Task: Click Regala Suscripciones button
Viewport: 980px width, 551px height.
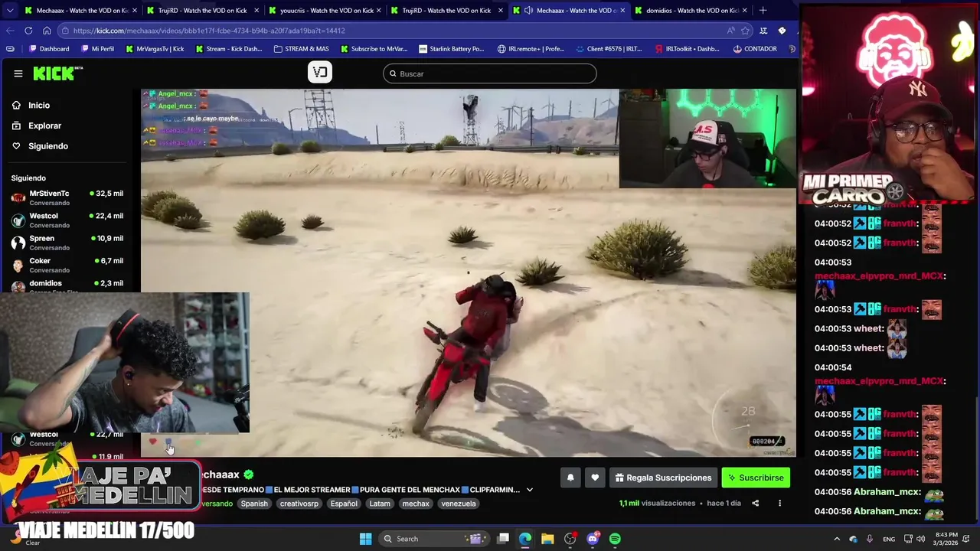Action: click(663, 478)
